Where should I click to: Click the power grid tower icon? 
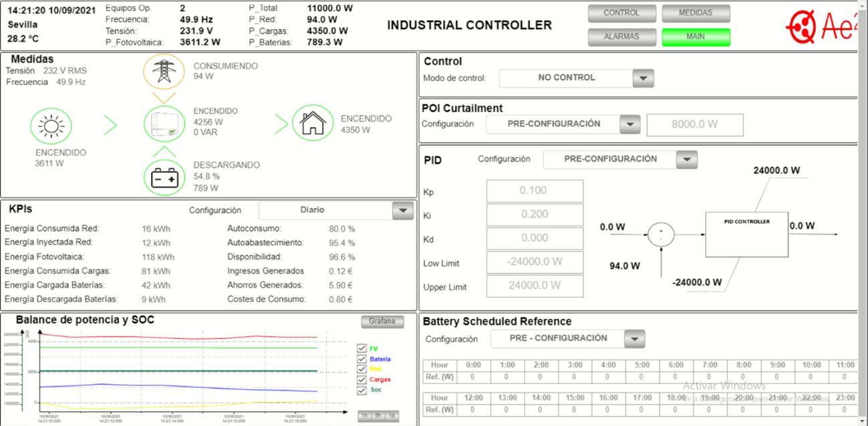click(x=163, y=70)
